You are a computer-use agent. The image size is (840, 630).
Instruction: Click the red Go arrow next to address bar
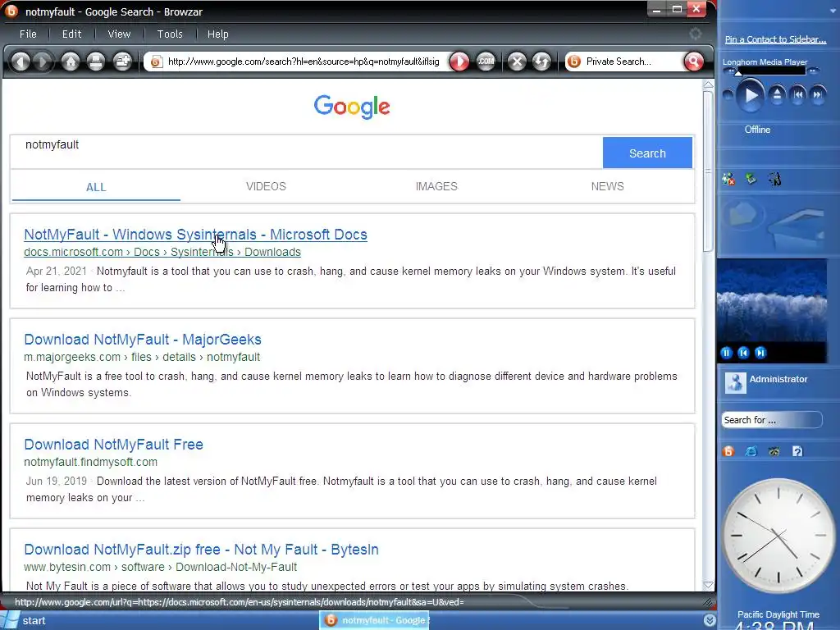(459, 62)
